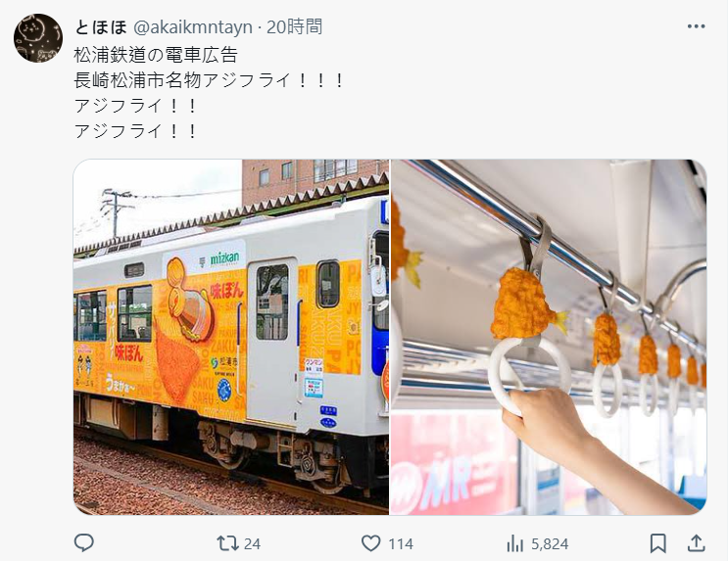Repost the tweet via retweet icon
Viewport: 728px width, 561px height.
[x=227, y=543]
